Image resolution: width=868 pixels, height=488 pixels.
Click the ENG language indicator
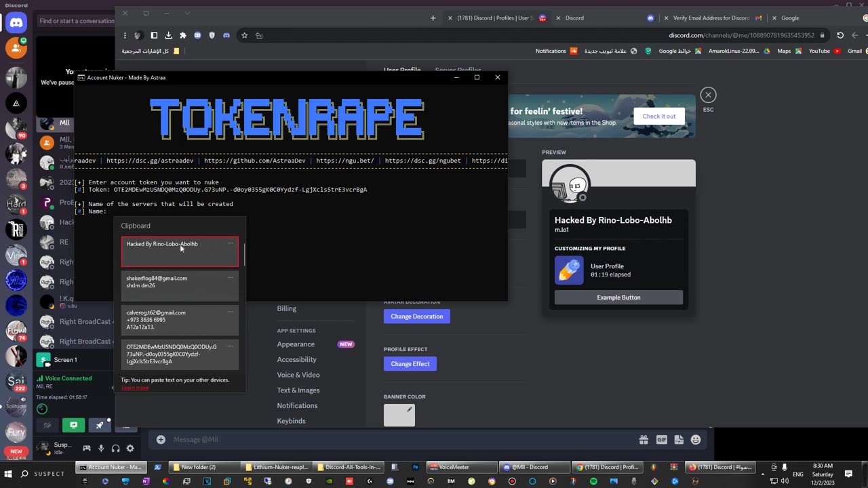(799, 474)
